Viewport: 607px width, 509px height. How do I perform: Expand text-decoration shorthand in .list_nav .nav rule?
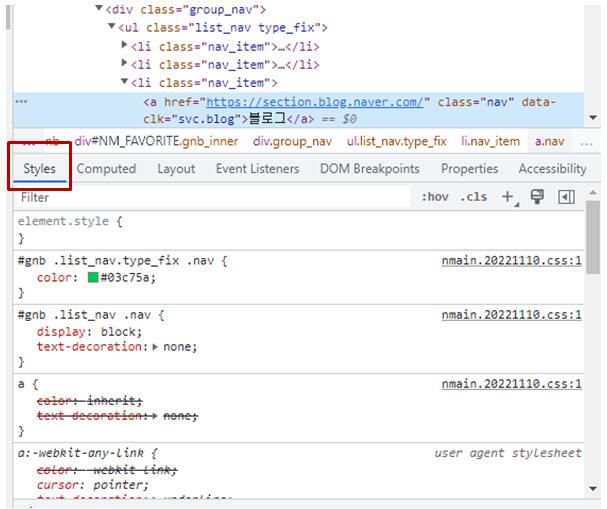click(x=155, y=347)
